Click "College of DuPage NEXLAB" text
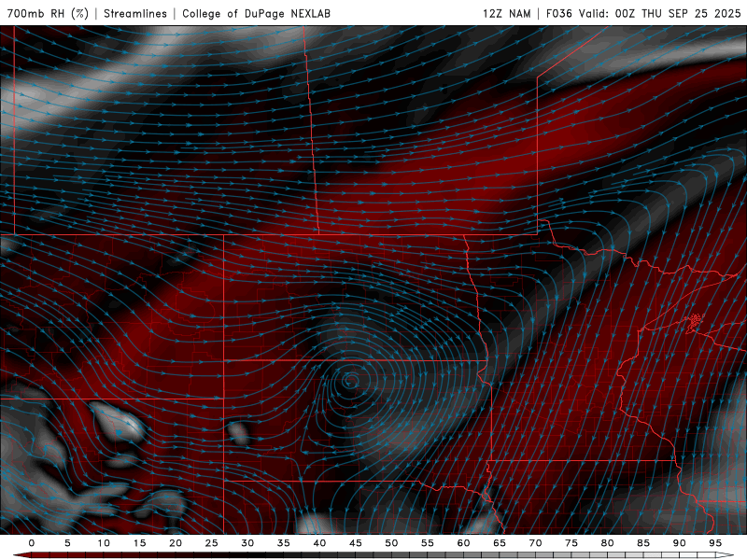The height and width of the screenshot is (560, 747). coord(256,13)
